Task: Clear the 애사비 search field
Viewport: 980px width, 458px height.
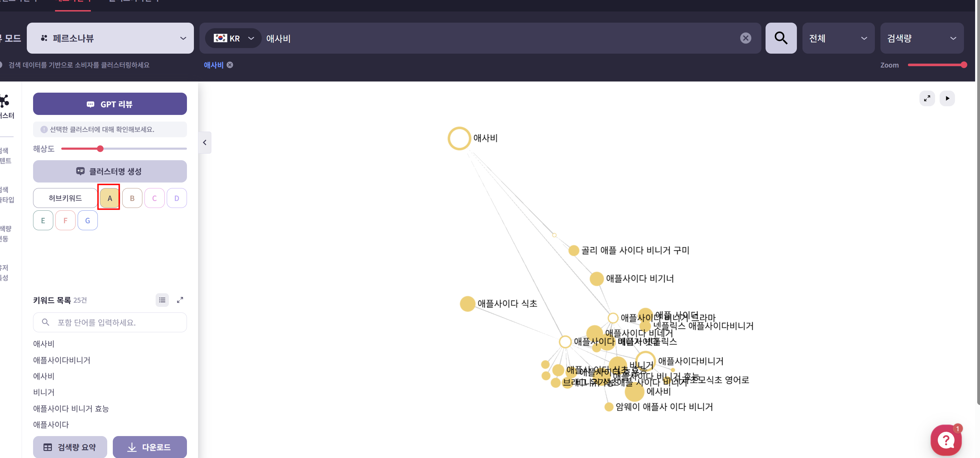Action: pos(745,38)
